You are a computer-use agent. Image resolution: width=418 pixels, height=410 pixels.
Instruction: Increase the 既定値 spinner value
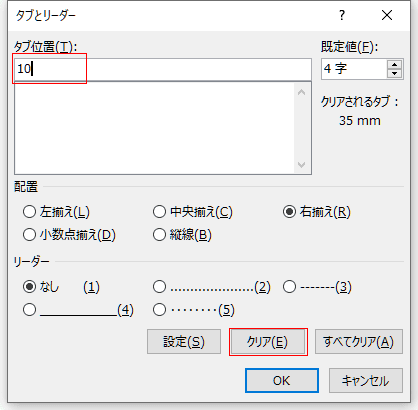395,65
